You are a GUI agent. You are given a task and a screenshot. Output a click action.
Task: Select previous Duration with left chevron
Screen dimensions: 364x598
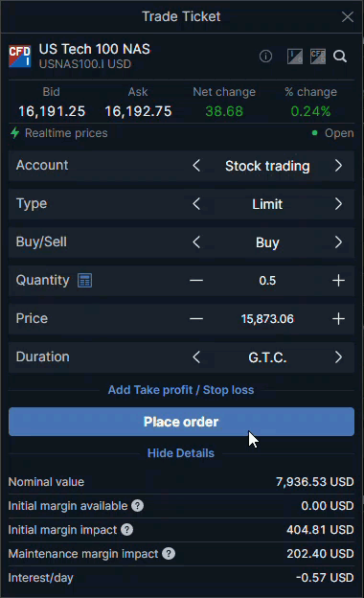coord(196,357)
